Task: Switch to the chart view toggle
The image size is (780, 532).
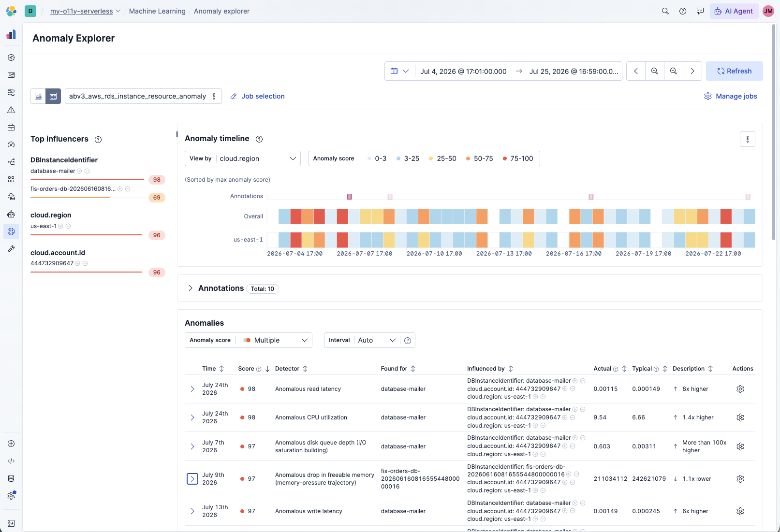Action: click(x=38, y=96)
